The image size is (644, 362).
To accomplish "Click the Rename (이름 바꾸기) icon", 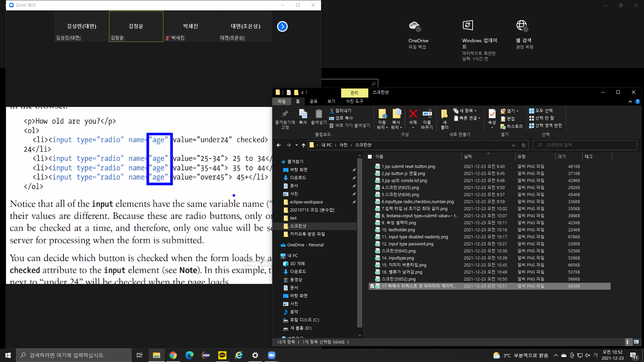I will 427,114.
